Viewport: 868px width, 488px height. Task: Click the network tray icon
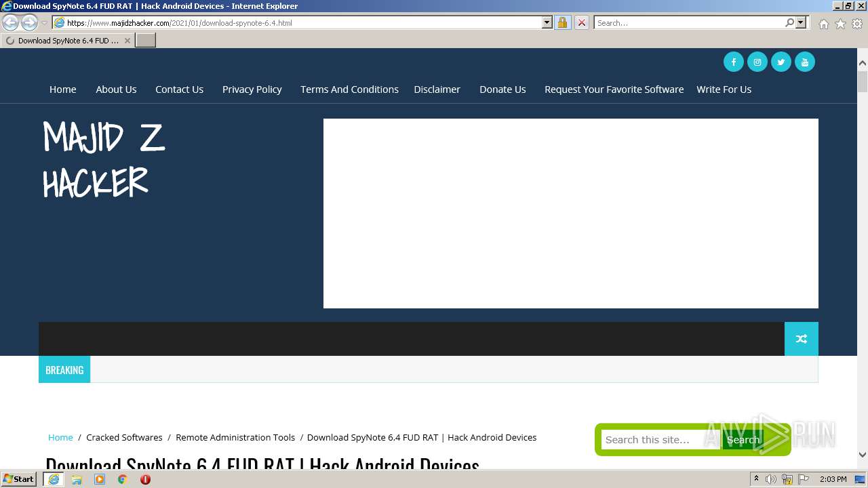click(x=787, y=479)
